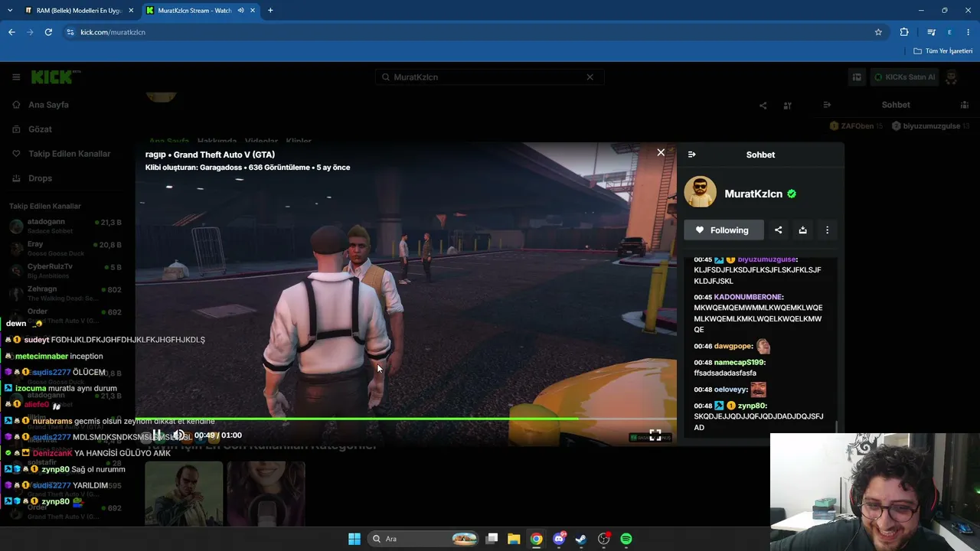Click the namecapS199 chat username
Viewport: 980px width, 551px height.
tap(739, 363)
